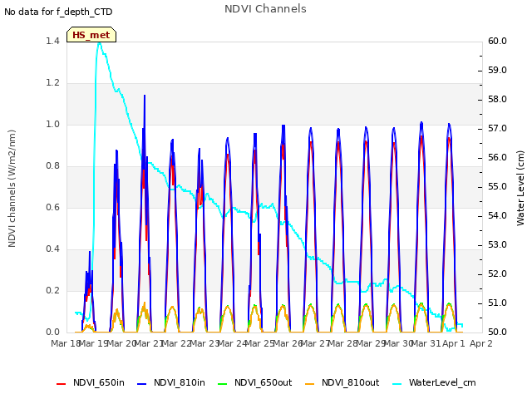Click the 52.0 right-axis tick label

(497, 274)
